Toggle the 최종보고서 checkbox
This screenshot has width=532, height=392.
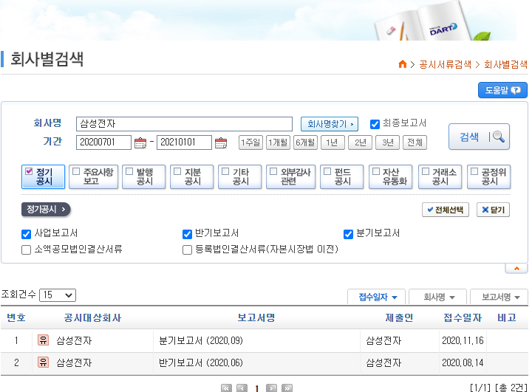coord(375,124)
